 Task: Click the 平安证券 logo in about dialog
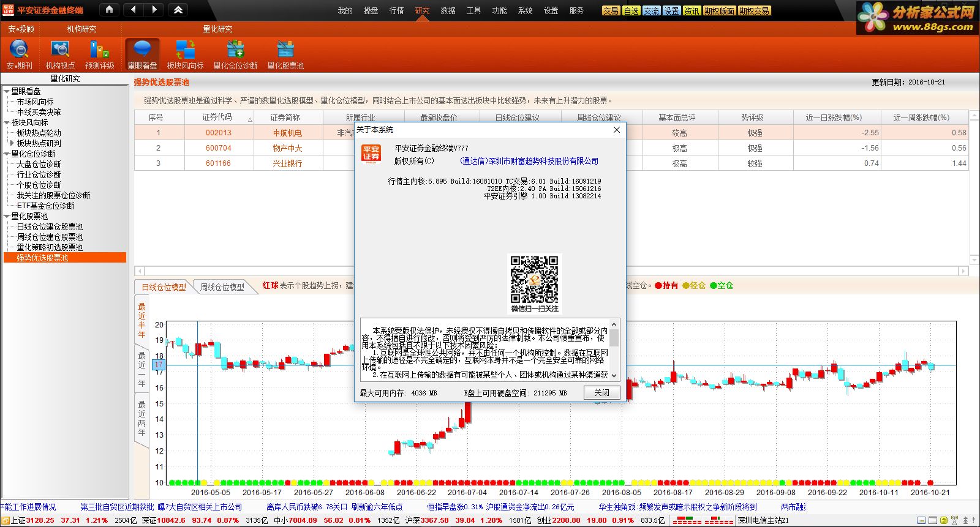371,154
